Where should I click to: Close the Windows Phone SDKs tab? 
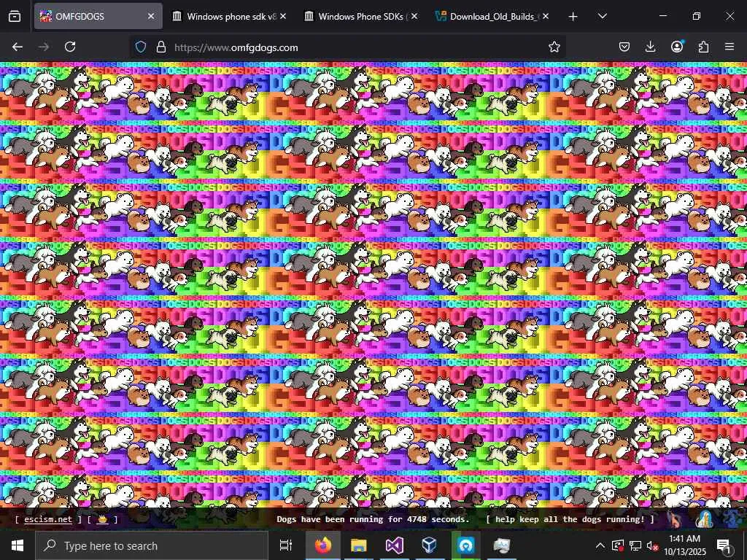[414, 16]
